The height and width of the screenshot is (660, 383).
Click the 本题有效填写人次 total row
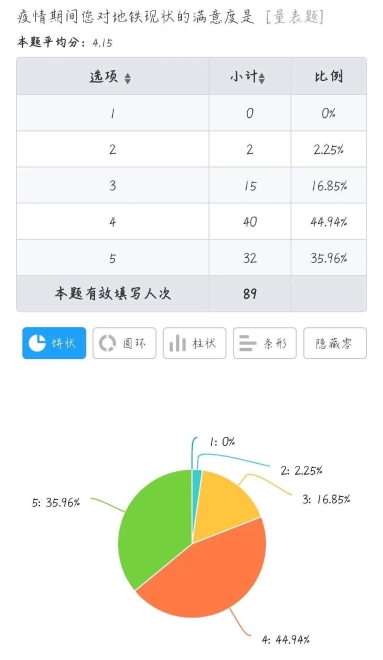[x=192, y=293]
